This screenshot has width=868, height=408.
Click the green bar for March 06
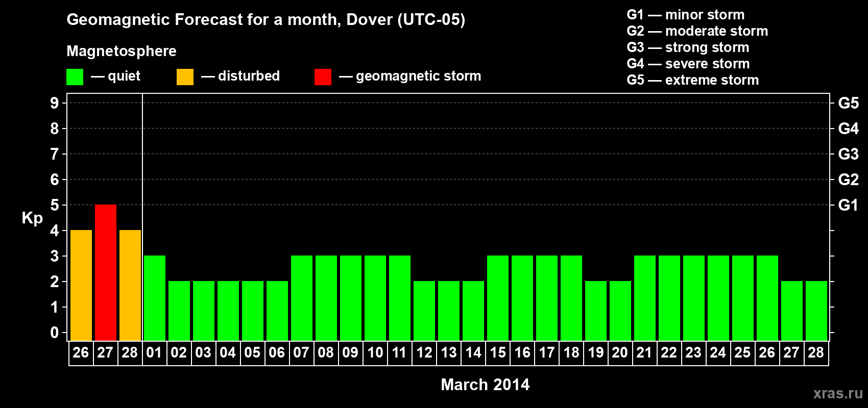coord(277,311)
